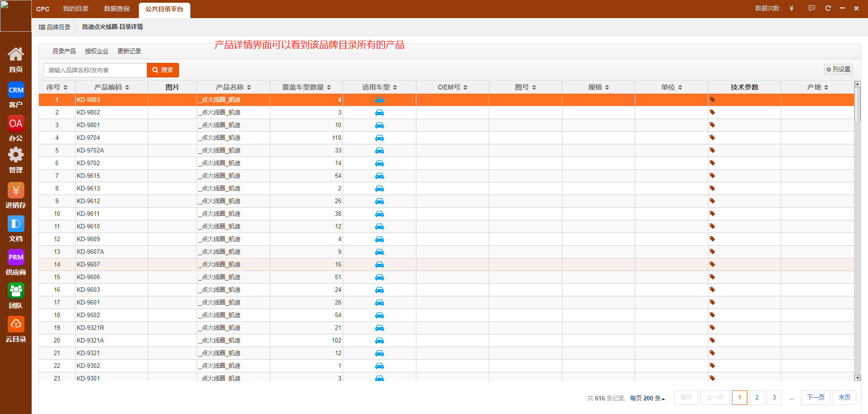The height and width of the screenshot is (414, 868).
Task: Open the 云目录 cloud catalog module
Action: (16, 329)
